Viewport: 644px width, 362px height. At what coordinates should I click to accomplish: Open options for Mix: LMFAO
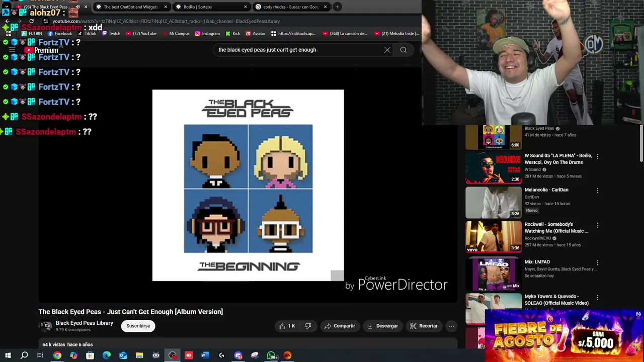click(x=598, y=262)
